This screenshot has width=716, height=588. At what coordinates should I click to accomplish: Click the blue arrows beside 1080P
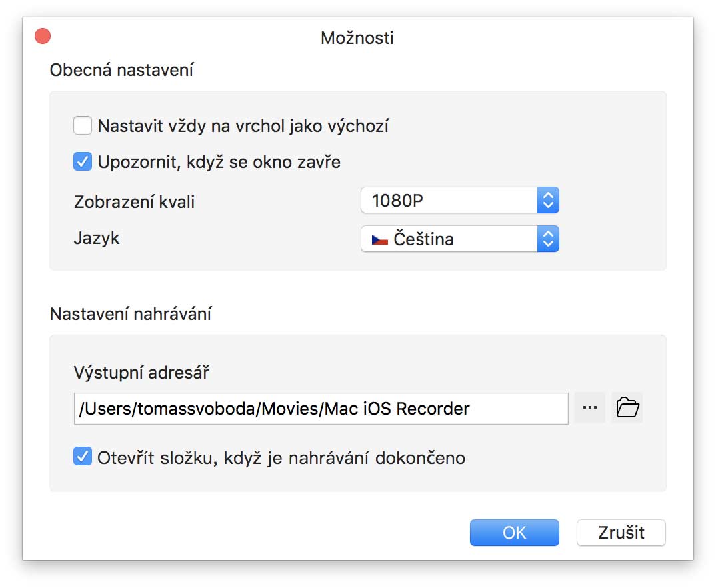pos(548,201)
